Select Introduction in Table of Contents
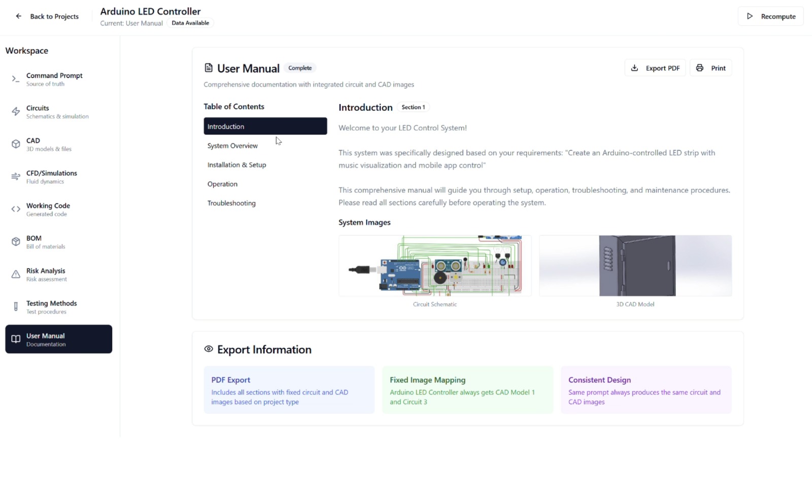The width and height of the screenshot is (812, 504). [x=265, y=126]
